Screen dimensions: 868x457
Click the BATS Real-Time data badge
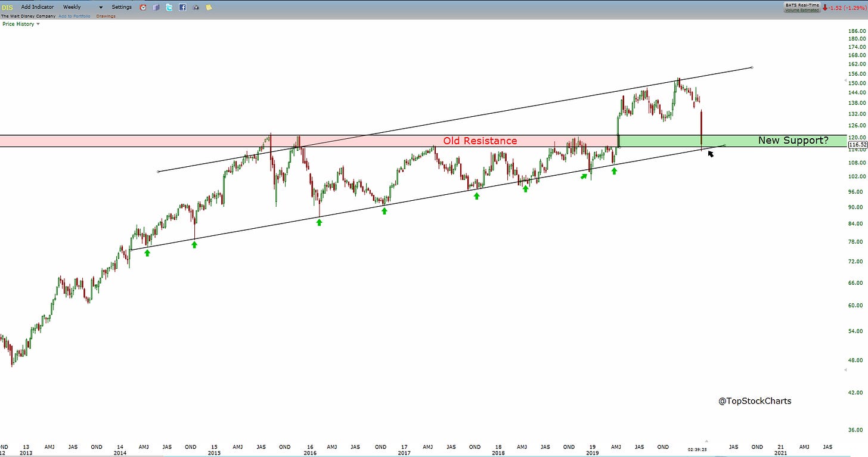click(x=801, y=5)
